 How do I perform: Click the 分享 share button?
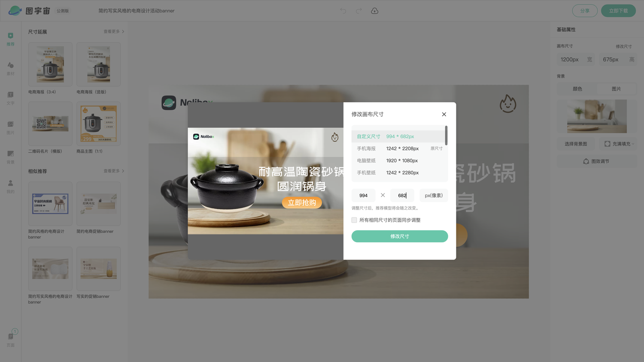coord(585,11)
